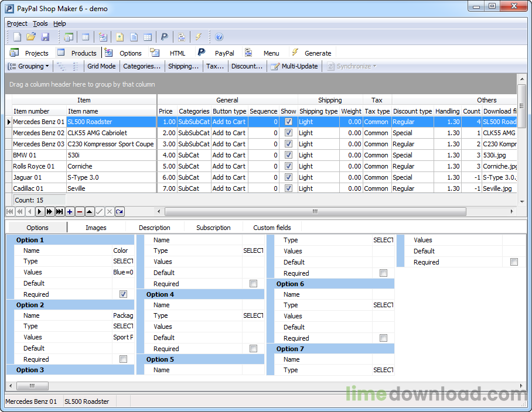Viewport: 532px width, 412px height.
Task: Click the lightning bolt Generate icon
Action: coord(199,37)
